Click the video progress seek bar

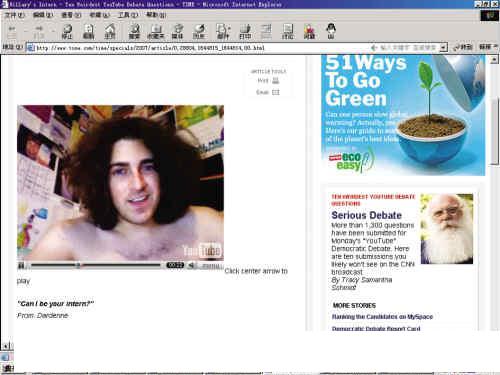pos(96,265)
